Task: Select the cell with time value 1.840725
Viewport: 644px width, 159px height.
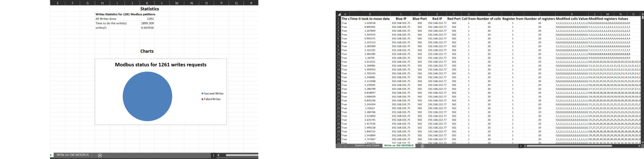Action: click(369, 132)
